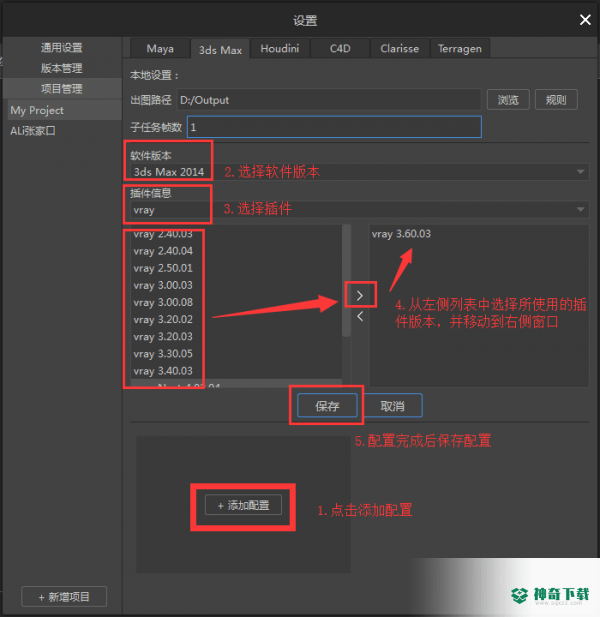Select vray 2.40.04 in list
This screenshot has width=600, height=617.
pyautogui.click(x=236, y=251)
